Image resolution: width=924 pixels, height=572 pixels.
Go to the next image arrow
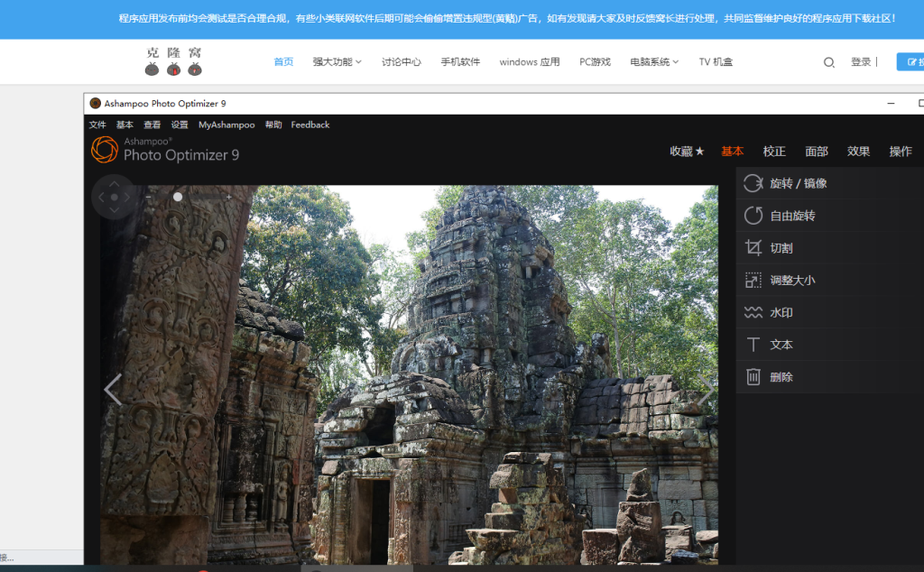click(x=706, y=390)
